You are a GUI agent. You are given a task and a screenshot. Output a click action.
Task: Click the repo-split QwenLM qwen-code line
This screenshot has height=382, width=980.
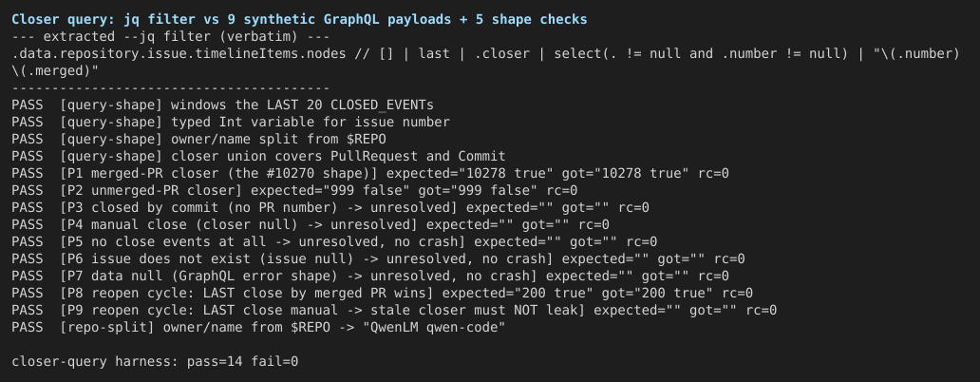click(258, 327)
